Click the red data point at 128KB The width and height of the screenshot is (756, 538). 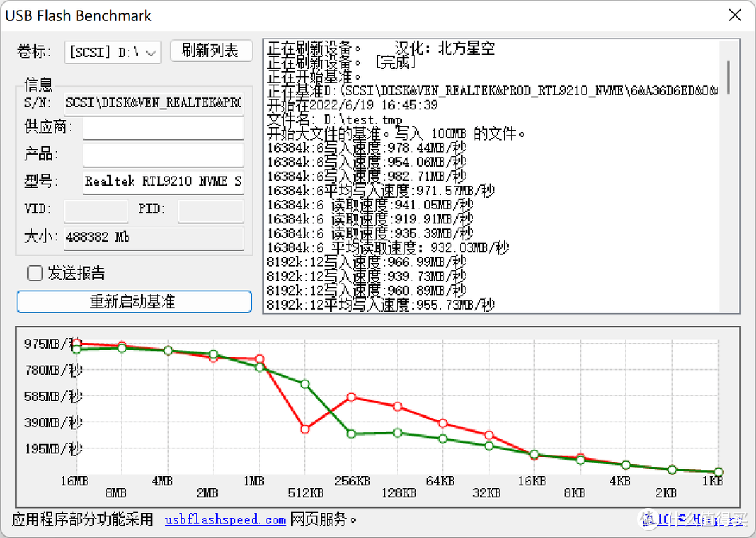398,407
